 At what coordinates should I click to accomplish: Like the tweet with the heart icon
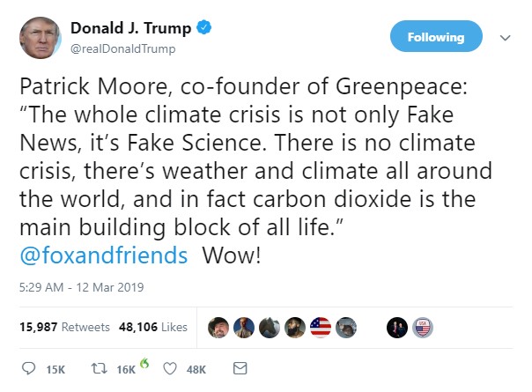pos(171,368)
